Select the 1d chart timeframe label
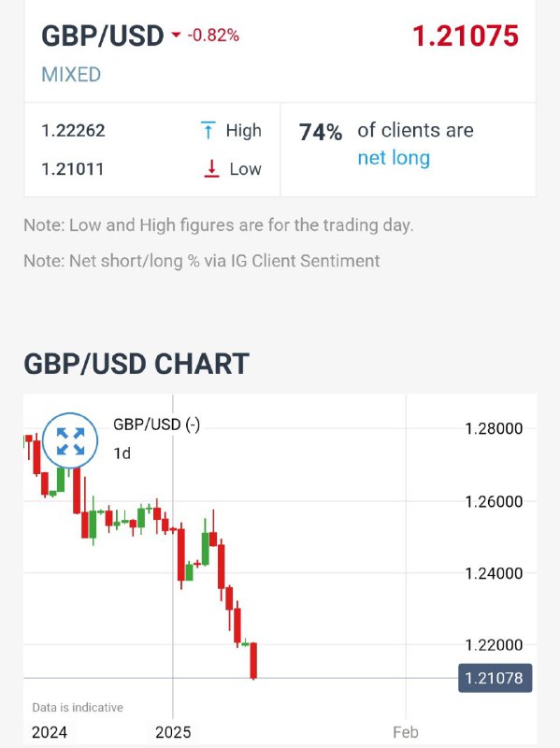Screen dimensions: 560x748 pyautogui.click(x=122, y=453)
